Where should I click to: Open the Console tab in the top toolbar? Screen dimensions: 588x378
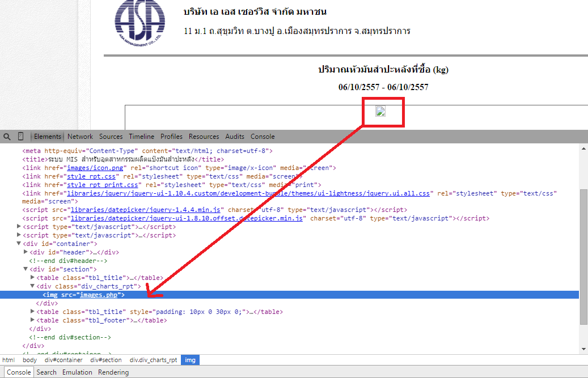click(x=263, y=137)
